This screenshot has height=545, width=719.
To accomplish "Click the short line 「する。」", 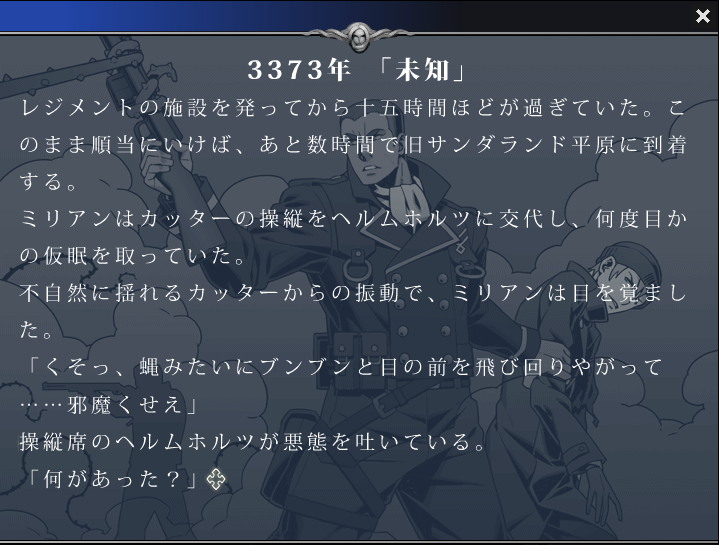I will point(48,182).
